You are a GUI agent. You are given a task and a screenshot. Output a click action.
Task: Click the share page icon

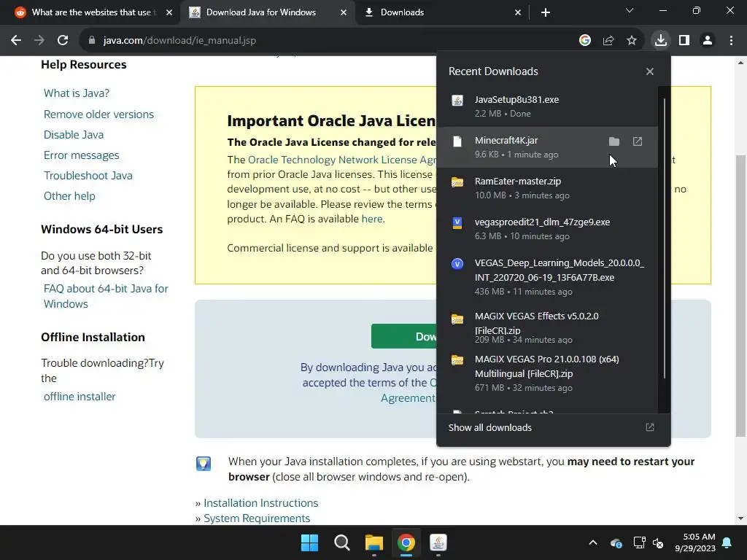click(608, 41)
